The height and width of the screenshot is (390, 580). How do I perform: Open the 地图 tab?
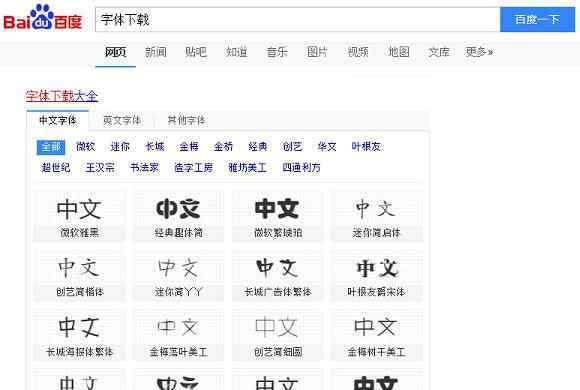[x=398, y=52]
